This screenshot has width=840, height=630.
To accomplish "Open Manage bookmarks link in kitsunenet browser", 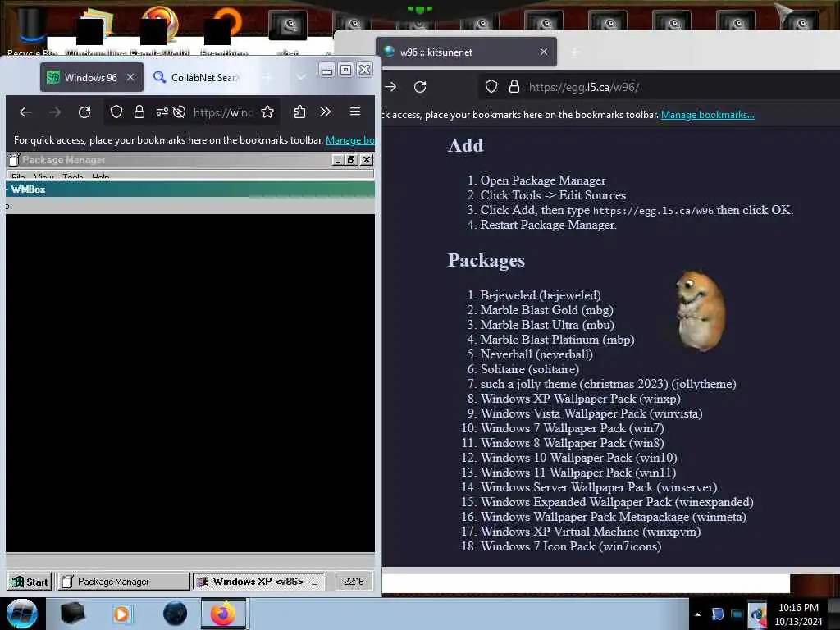I will coord(707,115).
